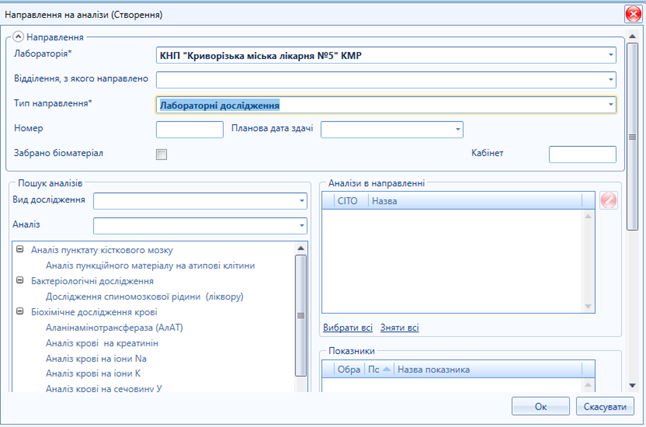The image size is (646, 427).
Task: Collapse Бактеріологічні дослідження tree node
Action: point(20,280)
